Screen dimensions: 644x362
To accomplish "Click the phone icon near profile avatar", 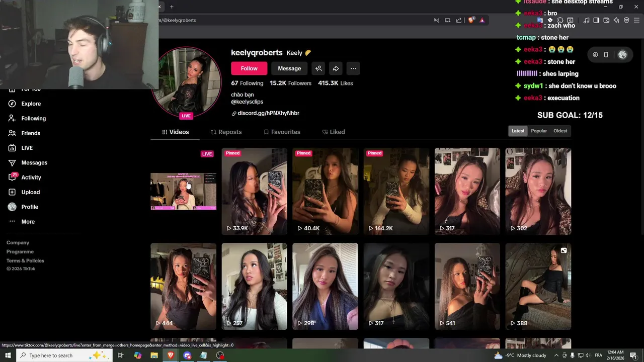I will (606, 55).
